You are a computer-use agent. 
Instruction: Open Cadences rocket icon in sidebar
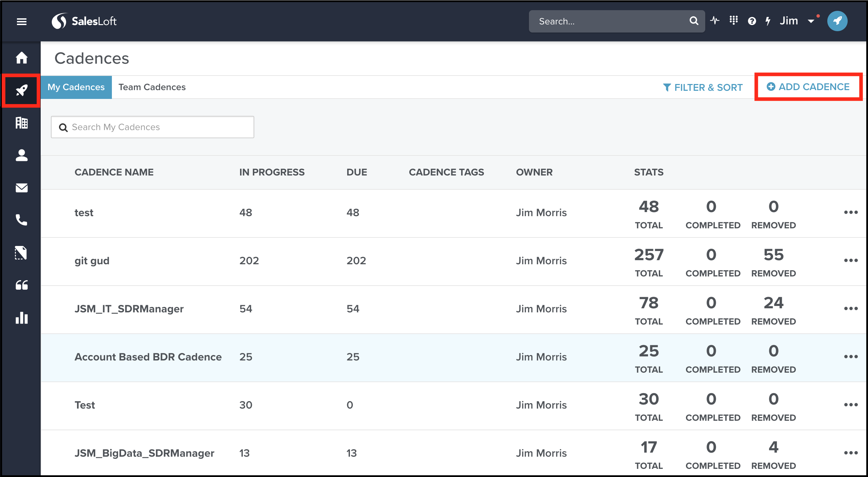(x=22, y=90)
